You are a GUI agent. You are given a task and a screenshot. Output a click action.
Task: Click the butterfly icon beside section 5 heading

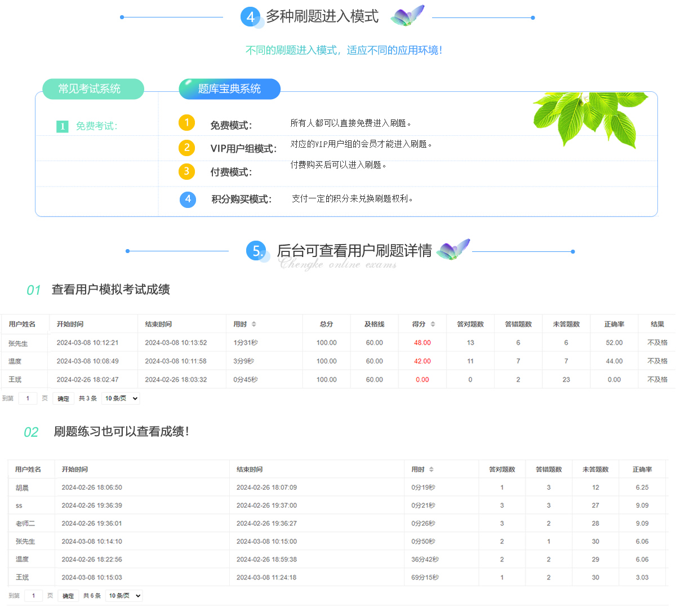(453, 250)
